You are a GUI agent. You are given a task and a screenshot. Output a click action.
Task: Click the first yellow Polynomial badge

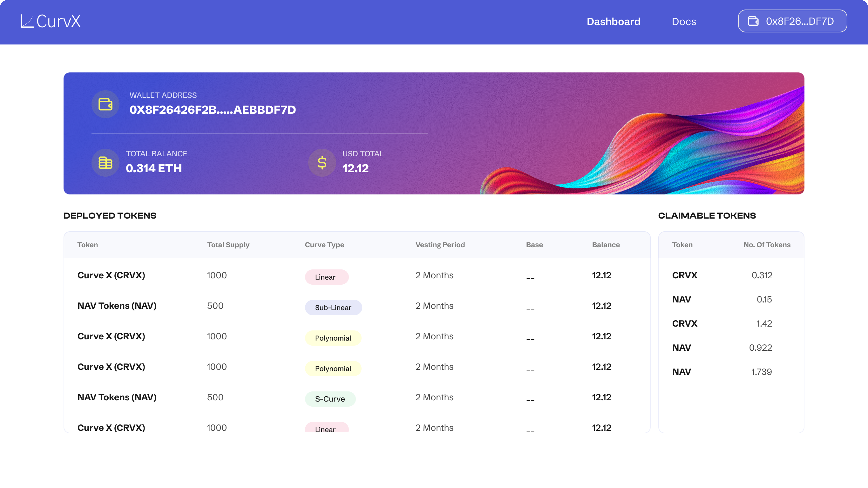pyautogui.click(x=333, y=338)
